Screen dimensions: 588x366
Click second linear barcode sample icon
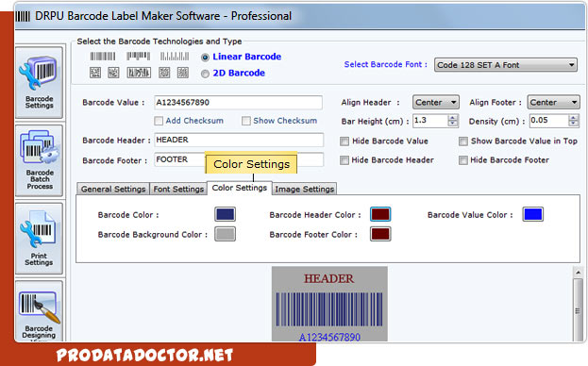(138, 57)
